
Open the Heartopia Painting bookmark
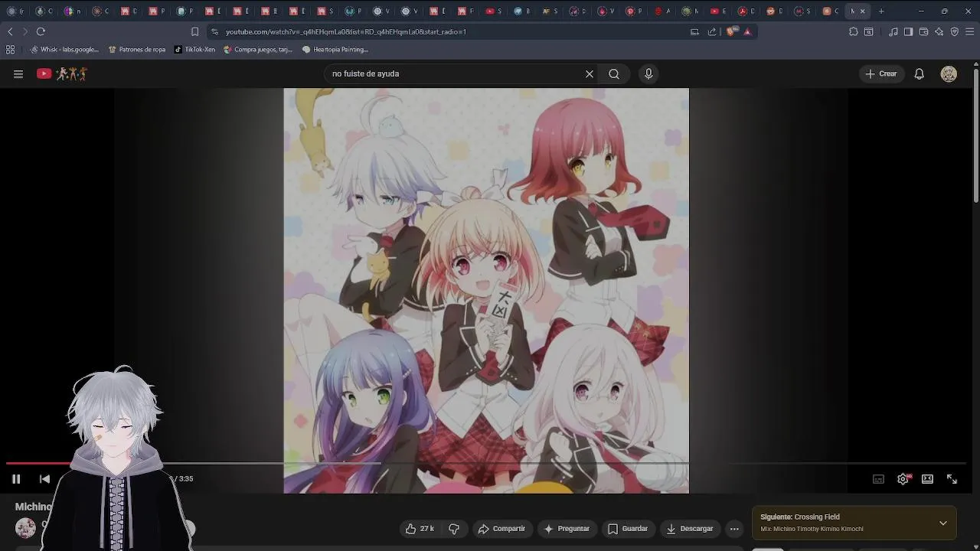(335, 49)
